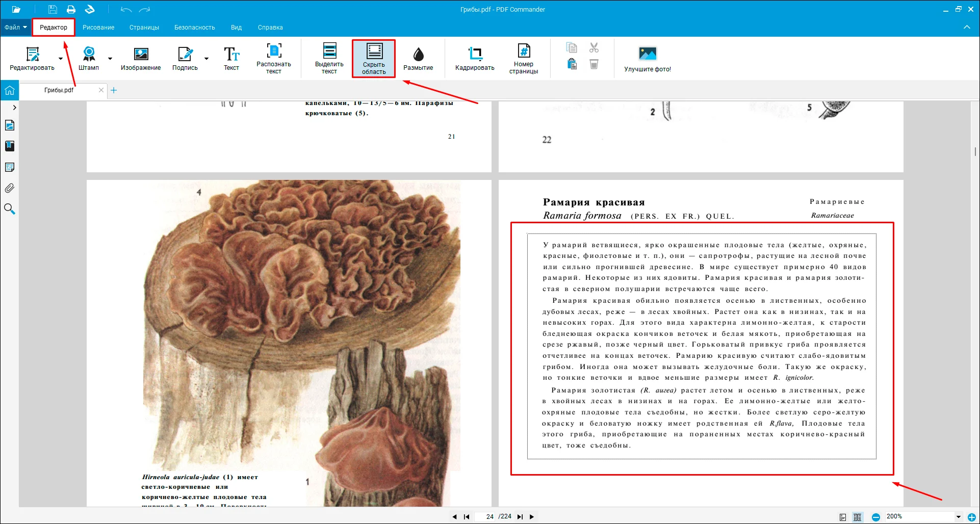980x524 pixels.
Task: Click the delete trash icon
Action: tap(594, 64)
